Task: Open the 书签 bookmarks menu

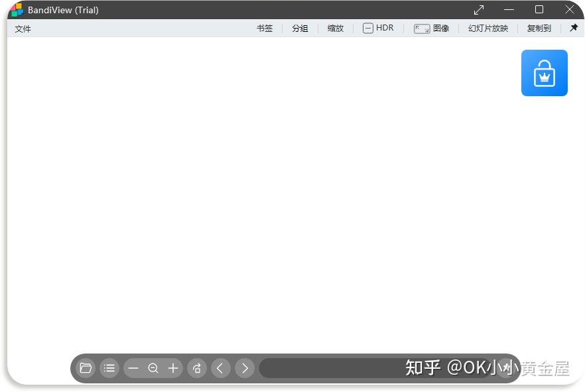Action: coord(265,28)
